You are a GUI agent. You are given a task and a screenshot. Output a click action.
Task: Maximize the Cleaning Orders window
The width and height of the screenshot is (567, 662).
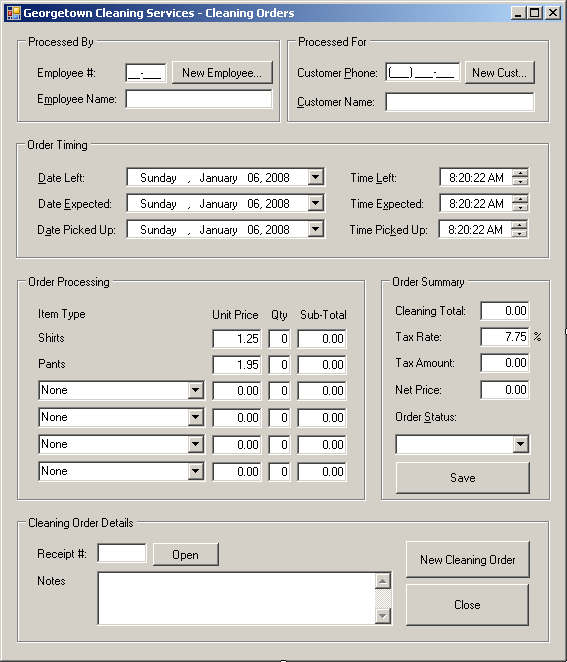tap(535, 13)
